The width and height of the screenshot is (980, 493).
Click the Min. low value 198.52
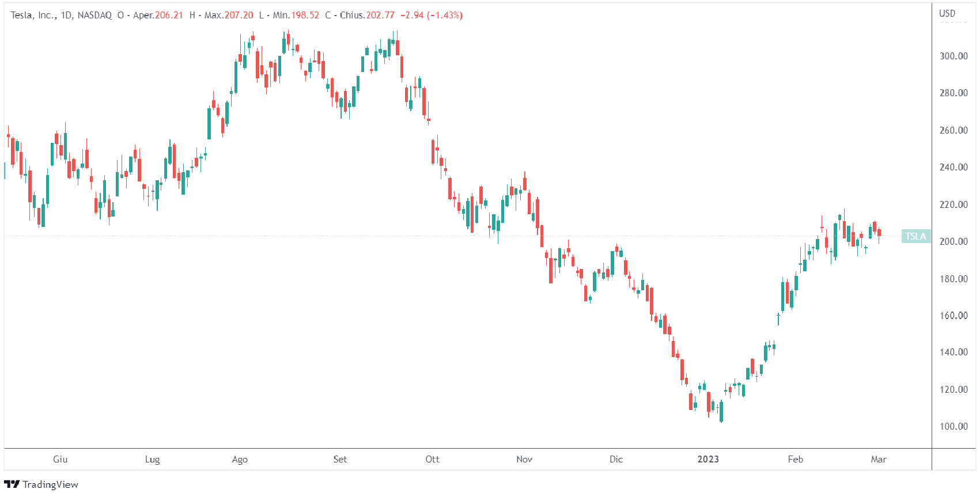305,15
